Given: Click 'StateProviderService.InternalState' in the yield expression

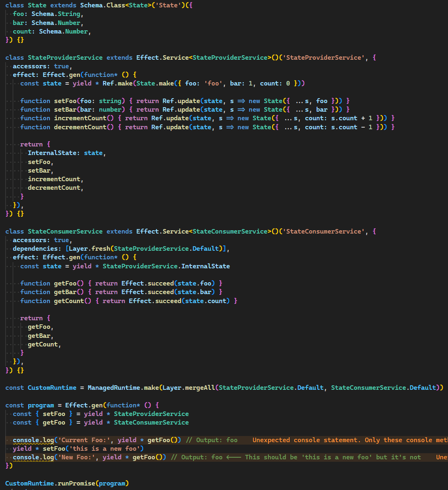Looking at the screenshot, I should 167,266.
